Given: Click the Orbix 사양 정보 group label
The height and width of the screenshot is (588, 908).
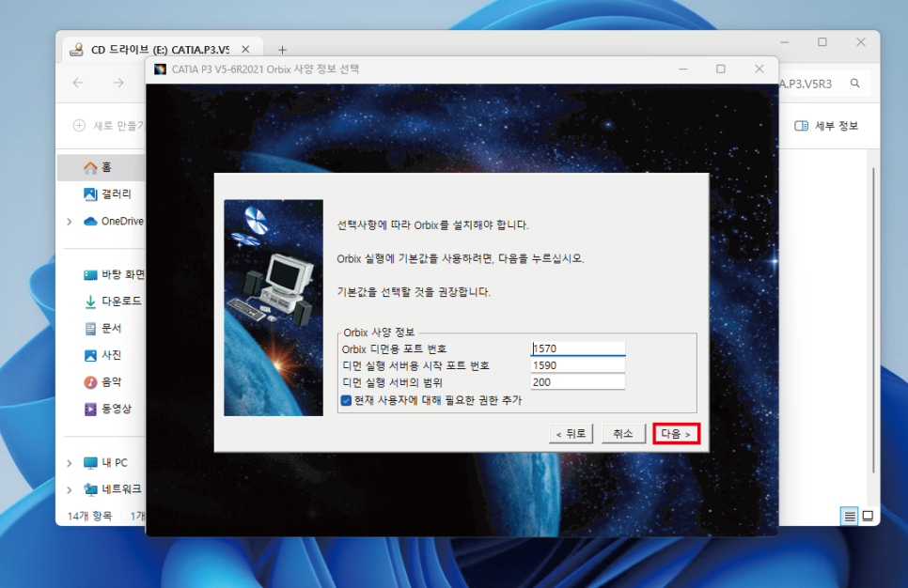Looking at the screenshot, I should pos(379,333).
